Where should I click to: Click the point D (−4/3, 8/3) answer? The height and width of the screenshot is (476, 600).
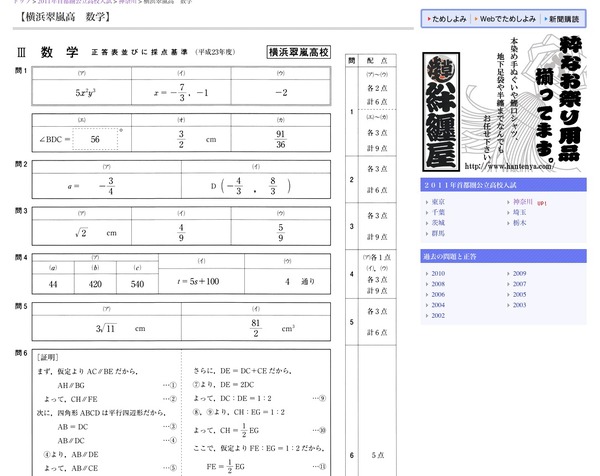tap(251, 186)
